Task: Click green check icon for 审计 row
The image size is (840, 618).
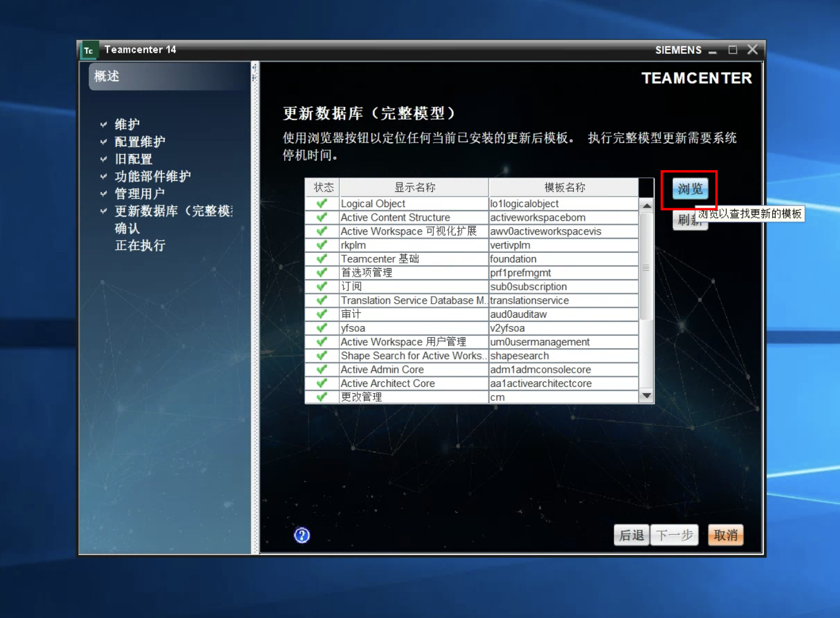Action: click(x=322, y=314)
